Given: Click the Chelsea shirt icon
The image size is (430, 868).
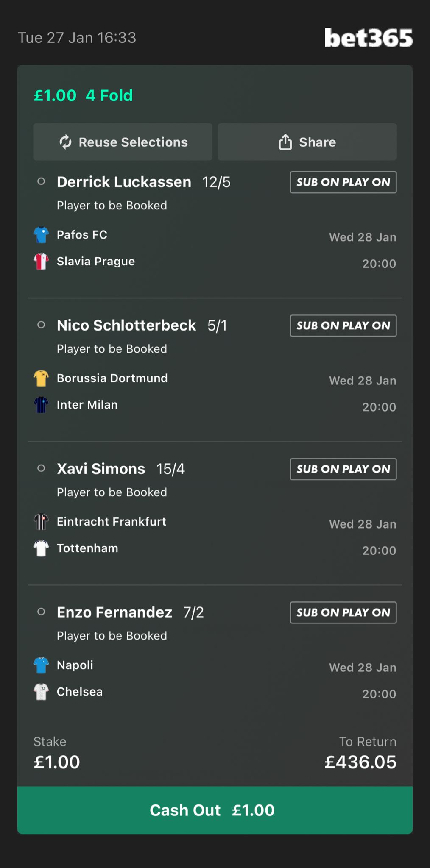Looking at the screenshot, I should (41, 692).
